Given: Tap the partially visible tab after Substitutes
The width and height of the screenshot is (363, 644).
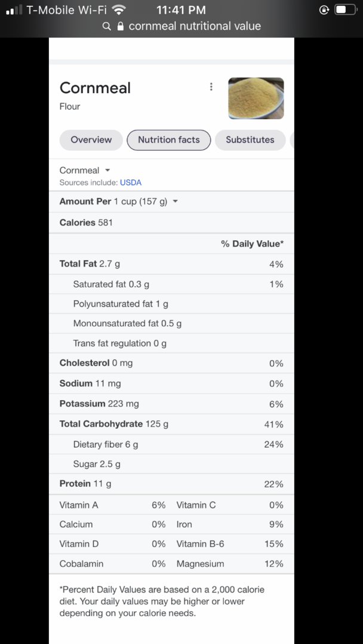Looking at the screenshot, I should [292, 140].
